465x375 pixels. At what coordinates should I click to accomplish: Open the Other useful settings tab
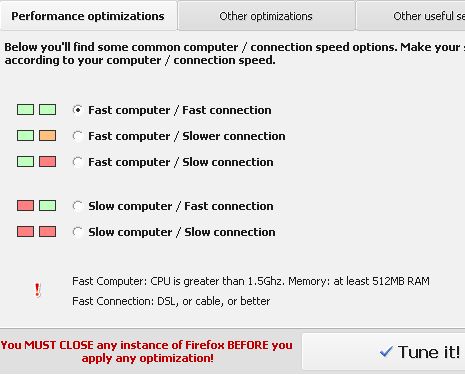411,16
